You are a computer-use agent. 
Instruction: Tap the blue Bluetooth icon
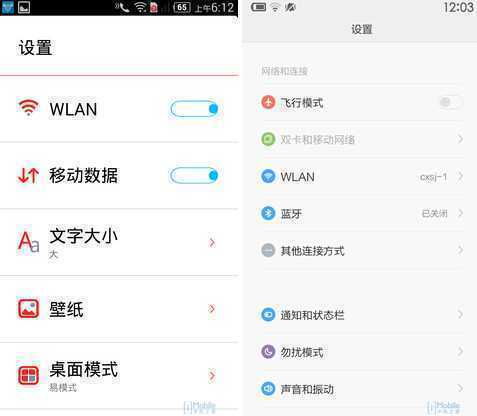click(x=268, y=213)
